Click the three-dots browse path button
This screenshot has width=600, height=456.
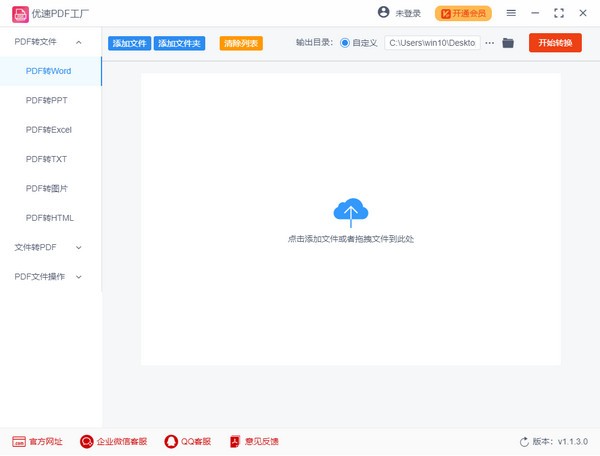[490, 43]
